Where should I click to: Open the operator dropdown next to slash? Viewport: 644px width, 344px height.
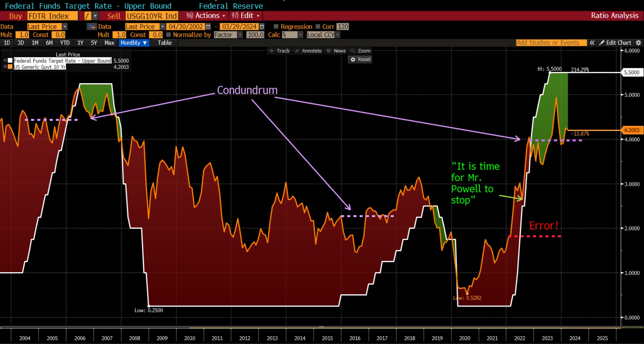click(x=95, y=16)
